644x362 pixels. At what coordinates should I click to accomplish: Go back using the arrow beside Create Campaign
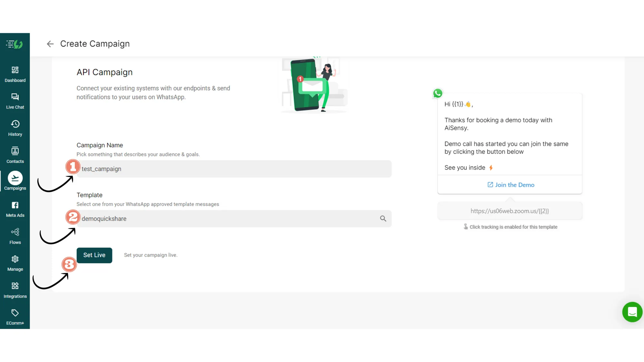click(x=50, y=44)
